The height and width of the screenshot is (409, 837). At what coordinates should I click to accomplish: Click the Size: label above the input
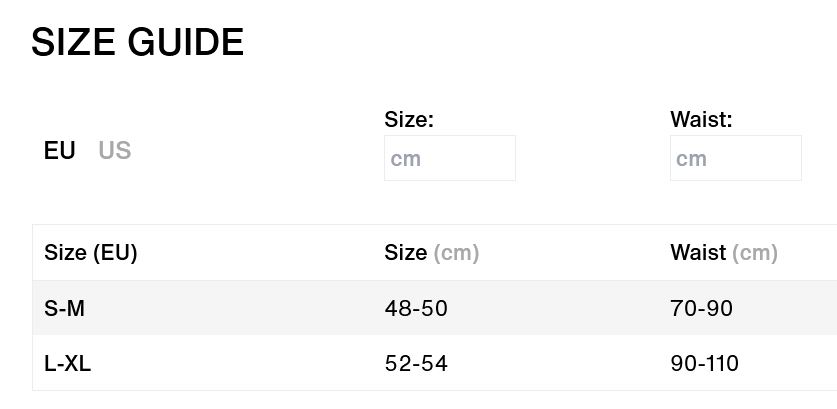[409, 120]
